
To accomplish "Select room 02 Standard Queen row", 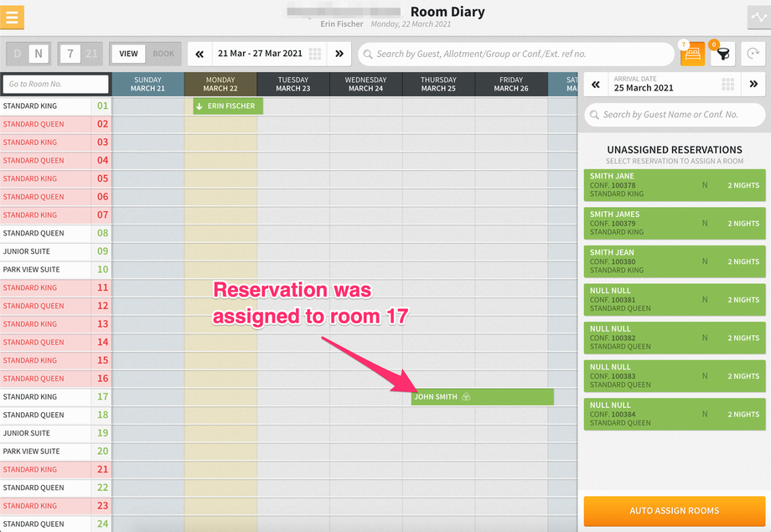I will point(55,124).
